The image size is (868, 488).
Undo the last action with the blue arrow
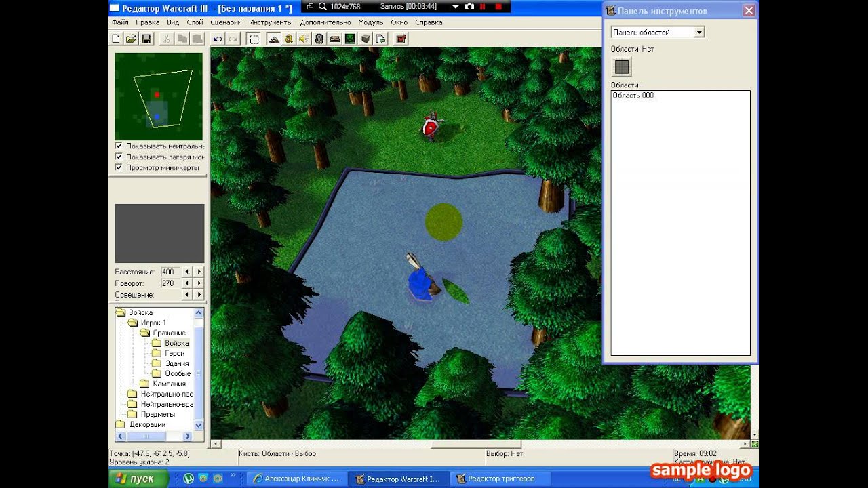[x=218, y=39]
